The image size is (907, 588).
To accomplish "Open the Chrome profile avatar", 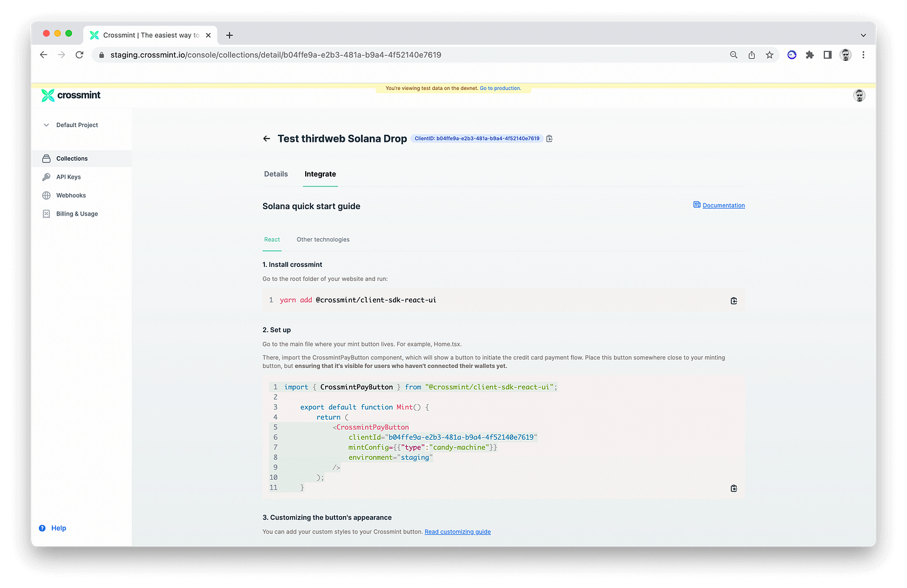I will 845,55.
